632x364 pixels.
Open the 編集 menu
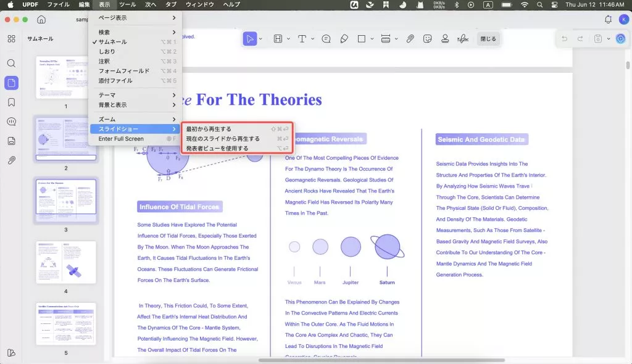84,4
